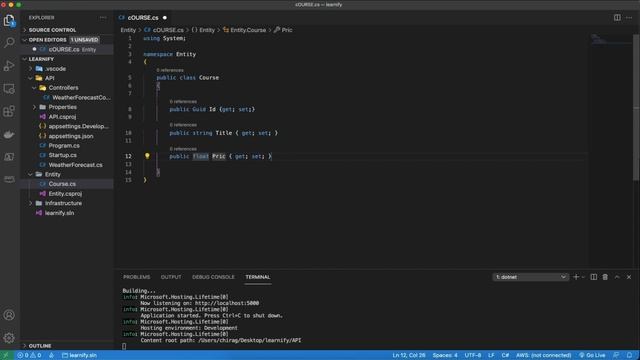Open the editor more actions ellipsis

(629, 18)
